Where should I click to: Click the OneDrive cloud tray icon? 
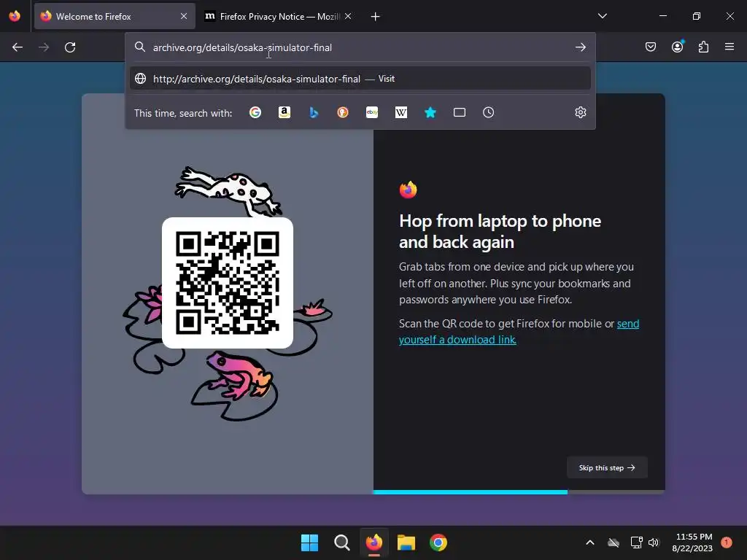click(x=614, y=542)
